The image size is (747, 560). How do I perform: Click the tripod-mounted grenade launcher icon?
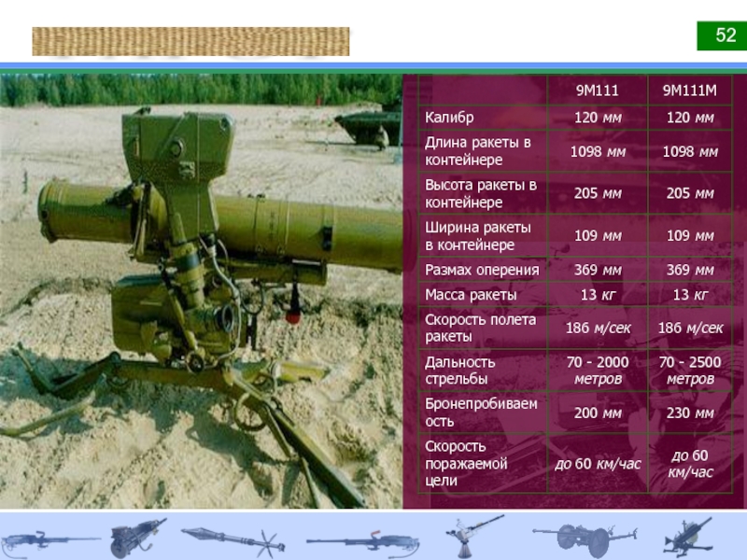point(687,538)
